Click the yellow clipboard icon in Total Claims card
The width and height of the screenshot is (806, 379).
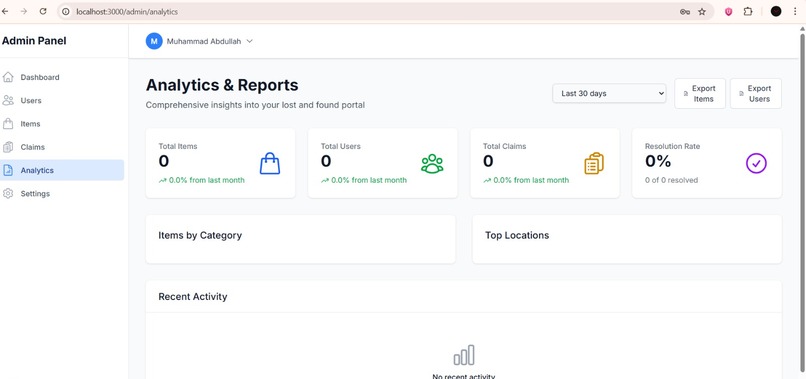(x=594, y=164)
